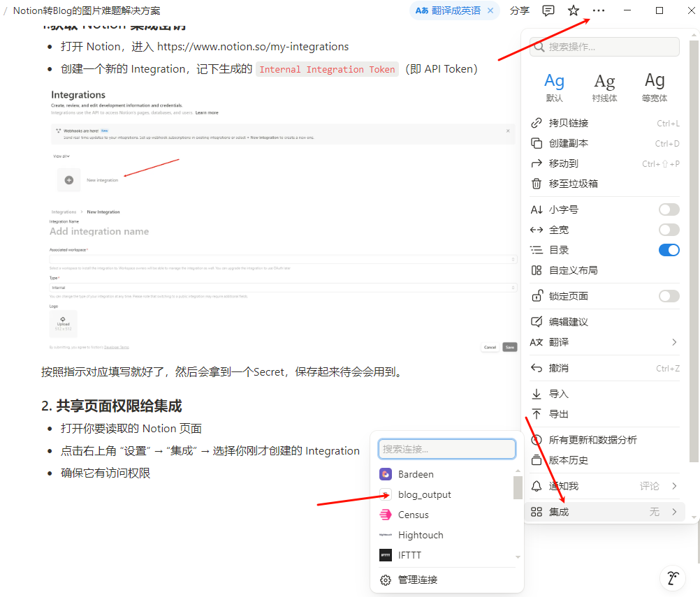
Task: Choose the monospace font style
Action: [x=655, y=87]
